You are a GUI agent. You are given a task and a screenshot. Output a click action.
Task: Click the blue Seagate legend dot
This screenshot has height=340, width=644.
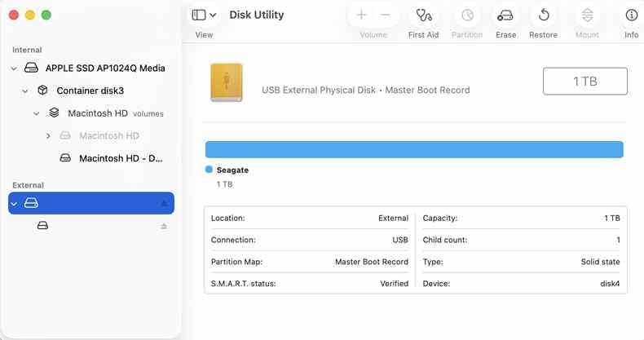tap(209, 169)
